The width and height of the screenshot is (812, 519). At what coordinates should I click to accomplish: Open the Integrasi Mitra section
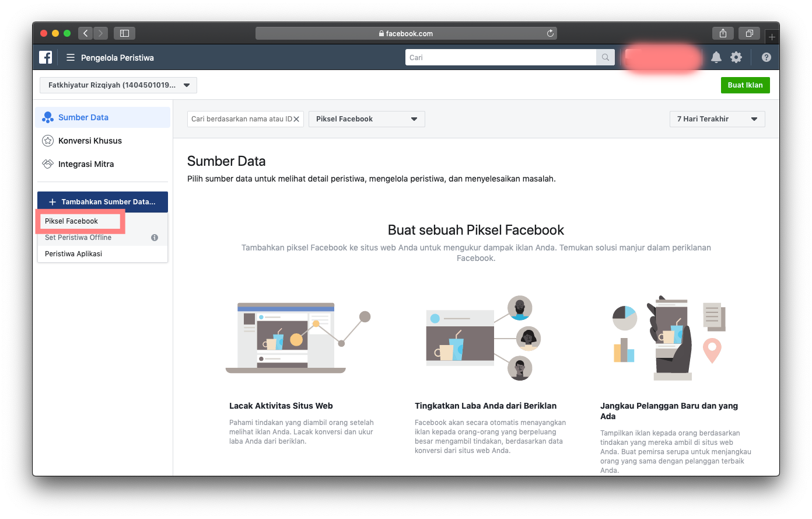[103, 164]
